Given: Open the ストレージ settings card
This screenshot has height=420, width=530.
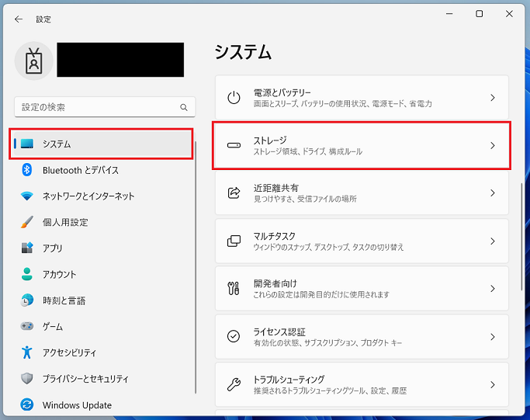Looking at the screenshot, I should click(362, 145).
